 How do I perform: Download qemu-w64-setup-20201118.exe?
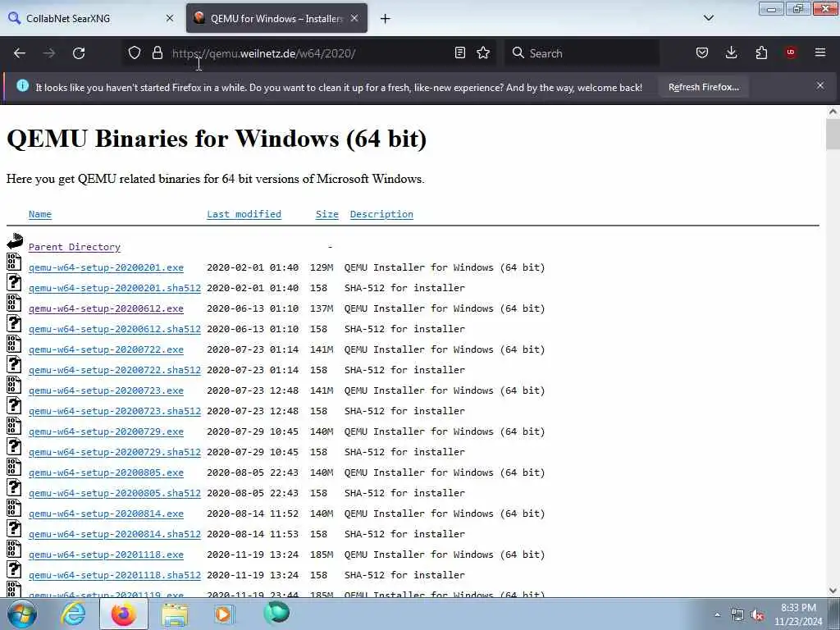point(106,555)
